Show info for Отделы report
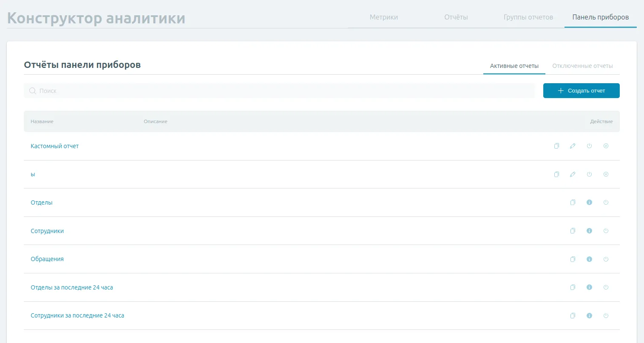Image resolution: width=644 pixels, height=343 pixels. [589, 202]
